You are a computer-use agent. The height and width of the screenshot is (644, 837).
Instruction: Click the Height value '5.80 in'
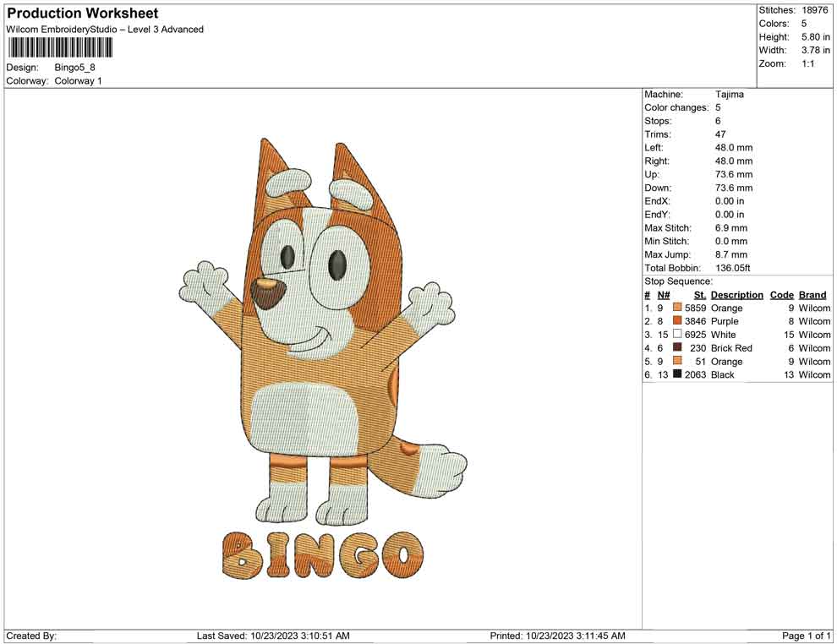coord(816,37)
